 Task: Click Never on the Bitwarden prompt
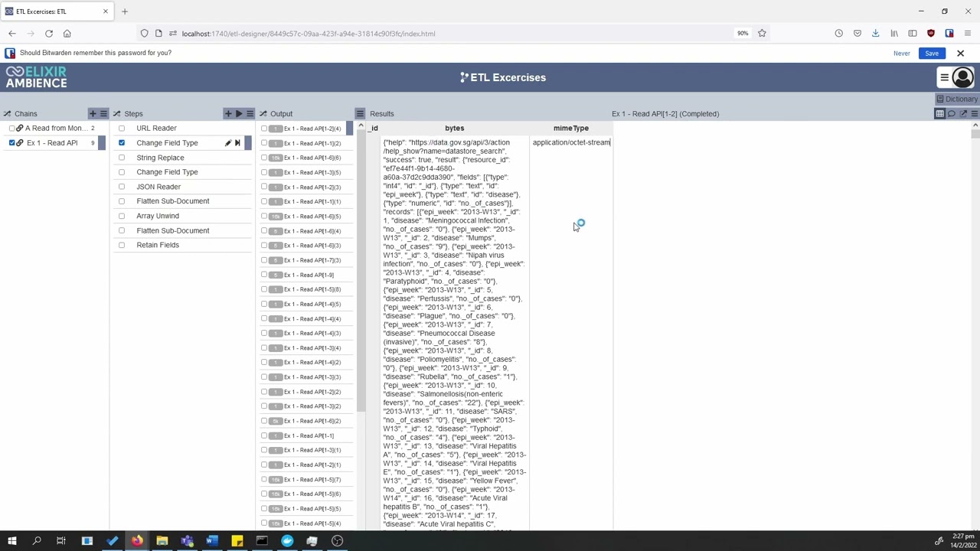click(x=902, y=54)
